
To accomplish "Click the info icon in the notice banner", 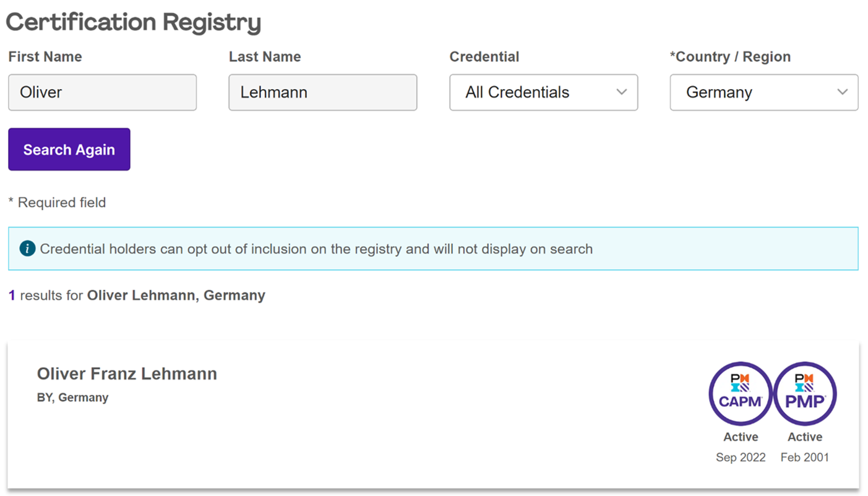I will click(27, 249).
